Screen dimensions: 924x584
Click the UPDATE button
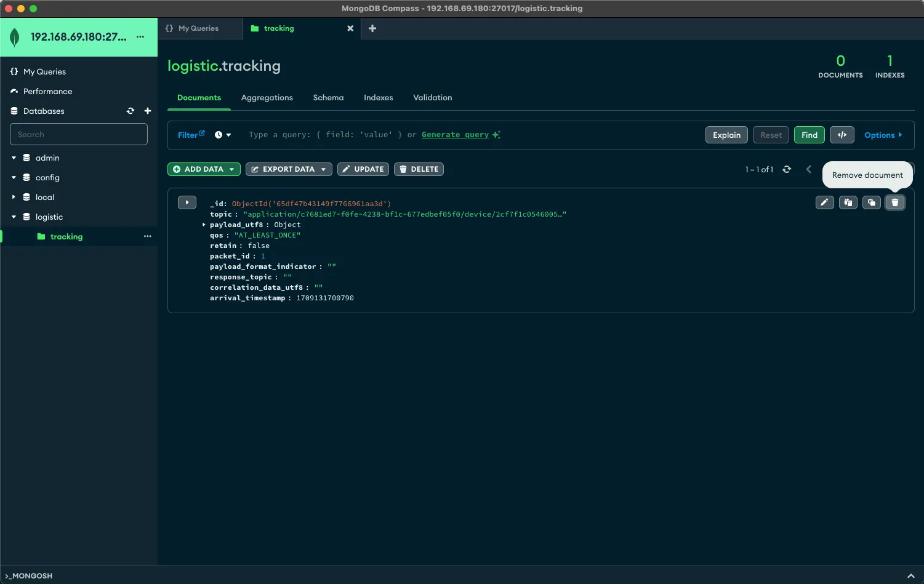coord(363,169)
